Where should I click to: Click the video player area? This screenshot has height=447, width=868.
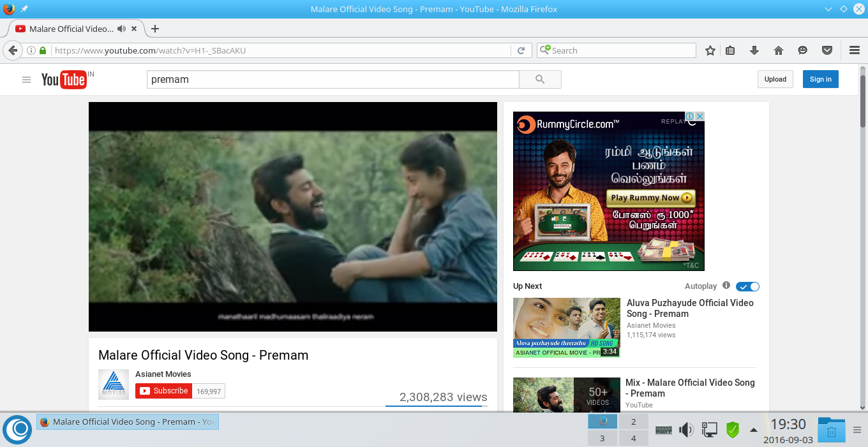tap(293, 217)
